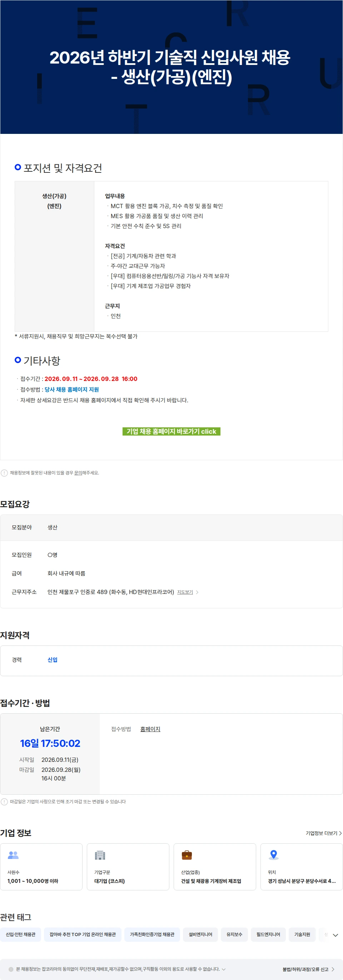Click the banner title 2026년 하반기 기술직 신입사원 채용
The image size is (343, 980).
[x=170, y=57]
